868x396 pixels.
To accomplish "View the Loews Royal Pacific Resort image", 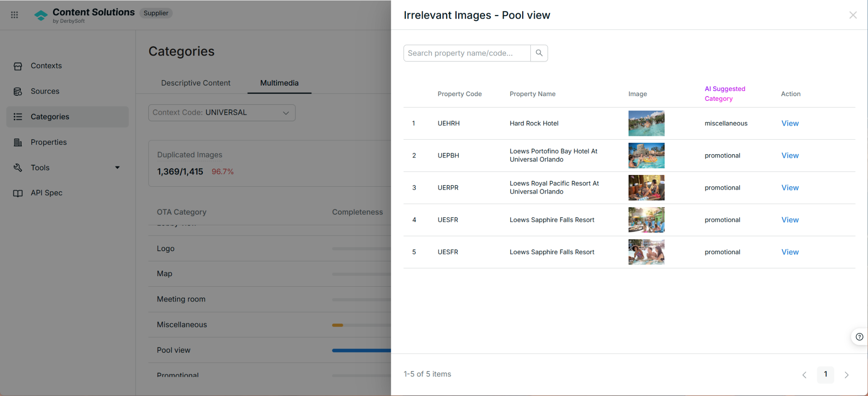I will coord(790,188).
